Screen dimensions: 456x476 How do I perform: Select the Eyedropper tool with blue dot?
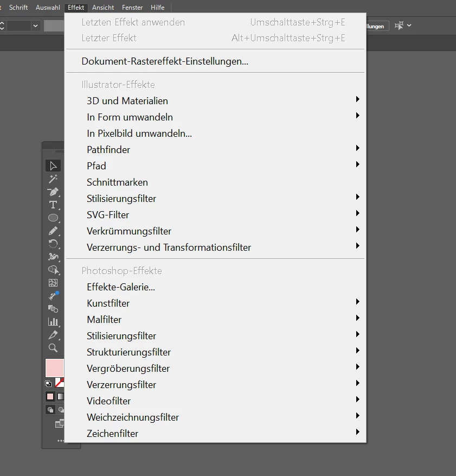53,296
